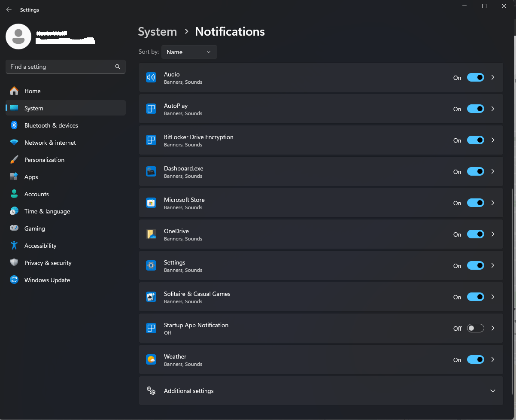Click the Settings gear app icon
This screenshot has height=420, width=516.
coord(151,265)
